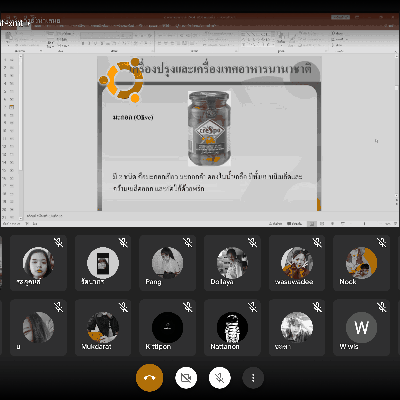Select the Normal view icon in status bar
Image resolution: width=400 pixels, height=400 pixels.
[312, 224]
